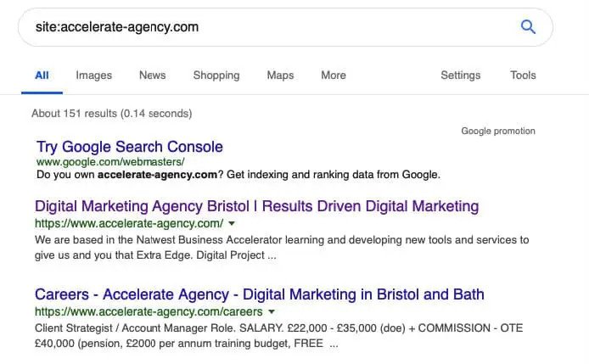Open the News tab
Viewport: 589px width, 364px height.
(x=152, y=76)
